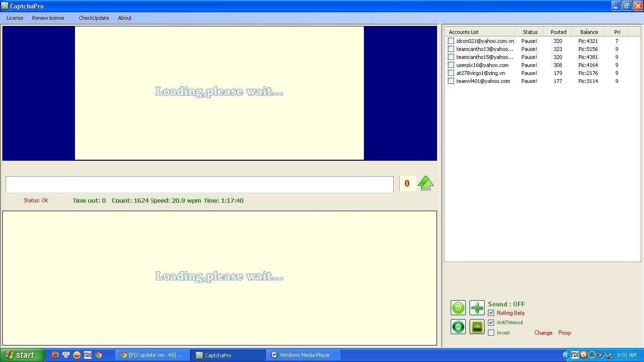Select the at278virgo1@zing.vn account row

[542, 73]
